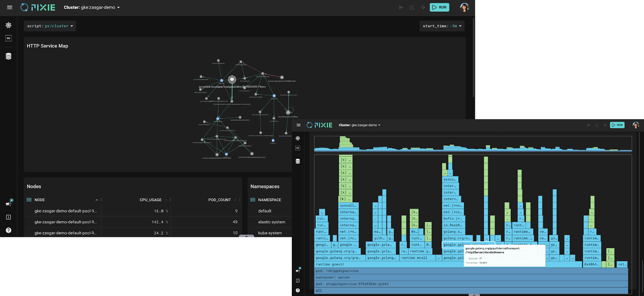Image resolution: width=644 pixels, height=296 pixels.
Task: Click node row with 142.4 % CPU usage
Action: pos(133,222)
